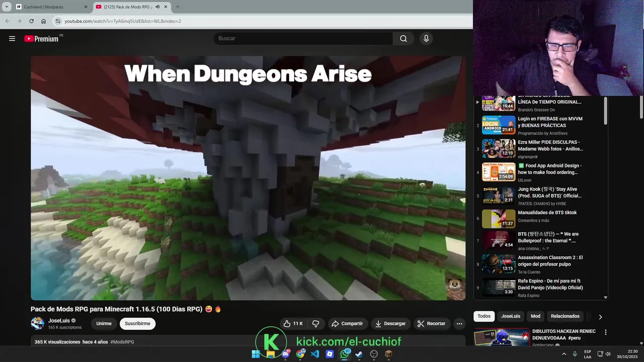Open Chrome from the taskbar
Viewport: 644px width, 362px height.
[300, 354]
